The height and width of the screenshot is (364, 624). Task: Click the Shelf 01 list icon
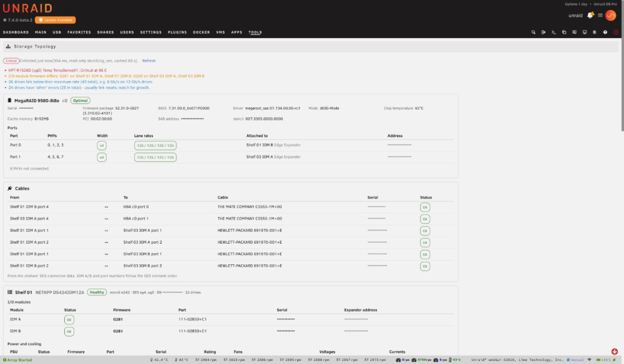coord(10,292)
